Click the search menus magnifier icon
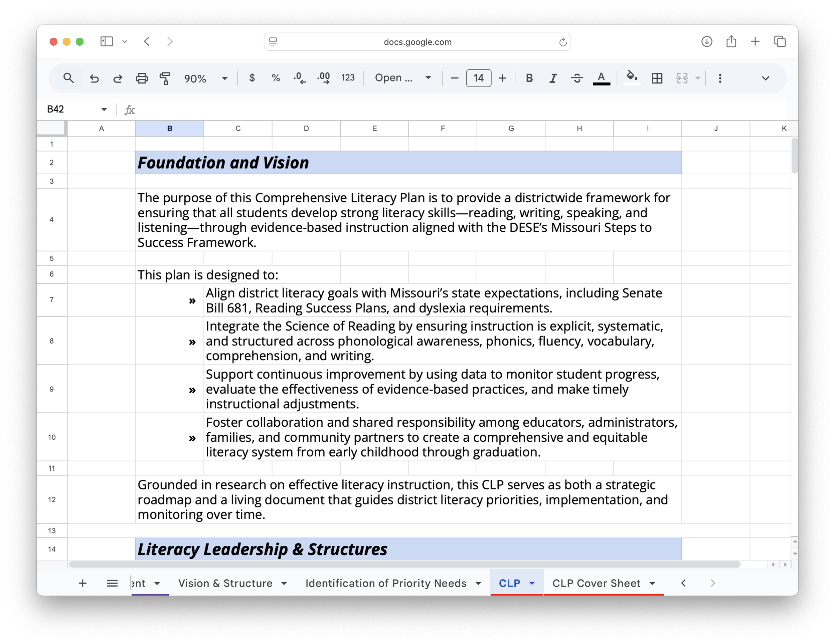 click(68, 78)
